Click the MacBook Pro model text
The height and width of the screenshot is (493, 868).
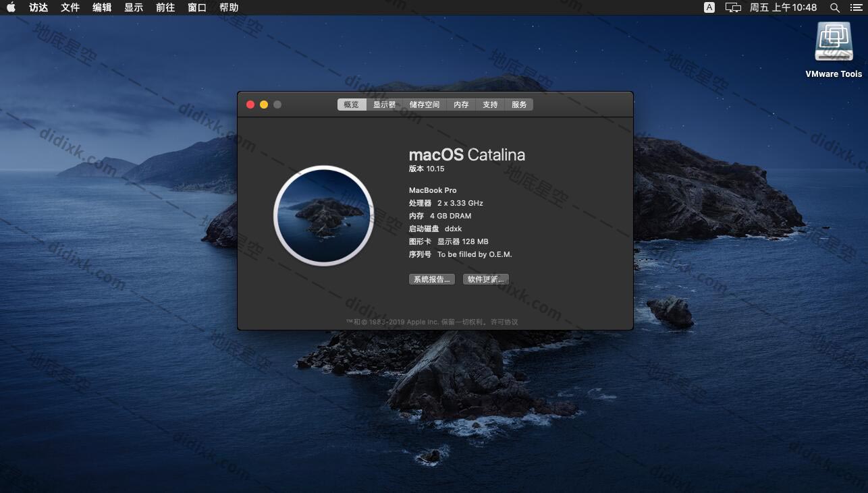click(x=433, y=190)
